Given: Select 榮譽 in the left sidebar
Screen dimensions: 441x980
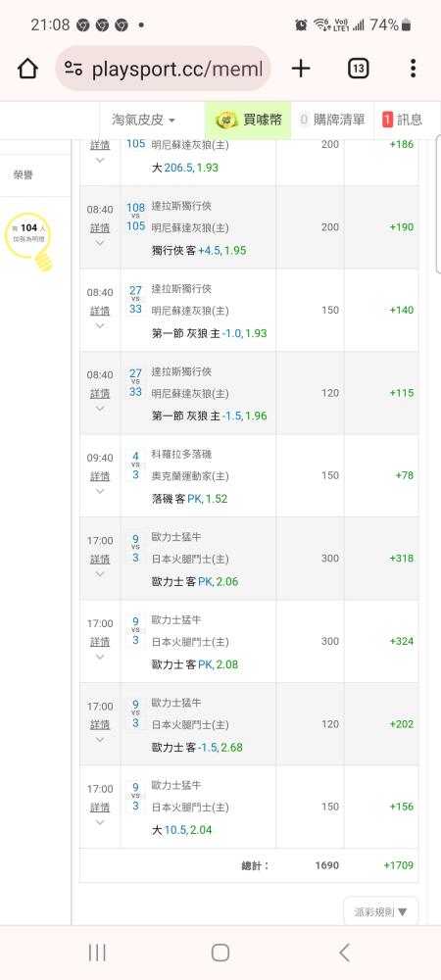Looking at the screenshot, I should point(24,175).
